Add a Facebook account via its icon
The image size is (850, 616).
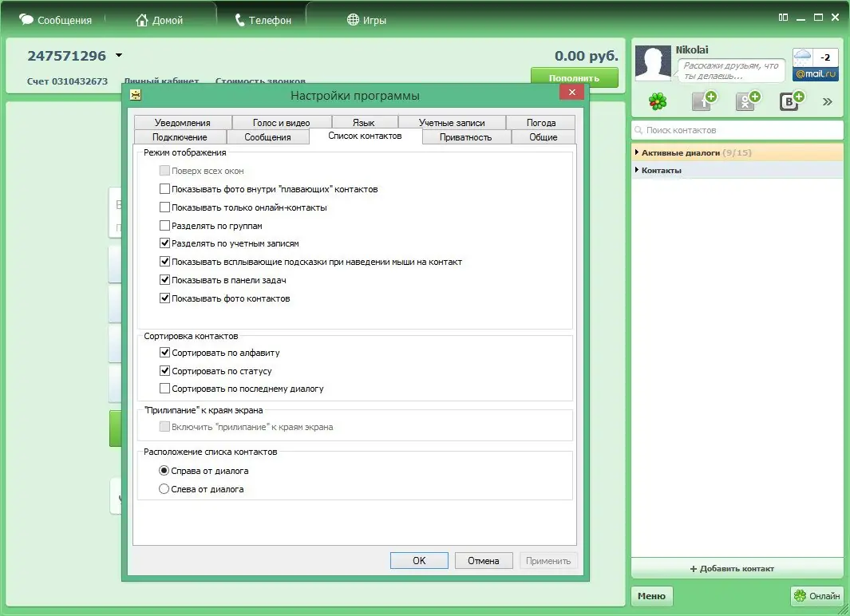(x=701, y=101)
